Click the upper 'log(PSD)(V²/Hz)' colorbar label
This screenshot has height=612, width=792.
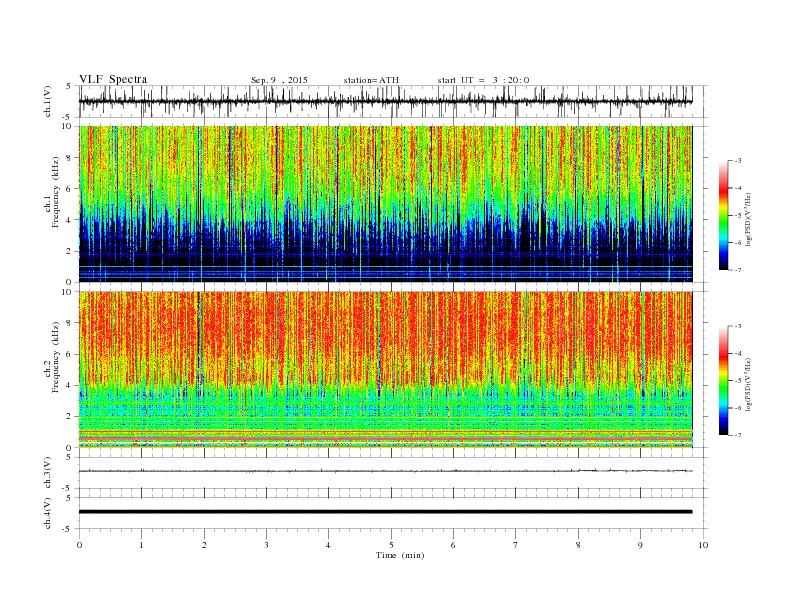(x=748, y=218)
